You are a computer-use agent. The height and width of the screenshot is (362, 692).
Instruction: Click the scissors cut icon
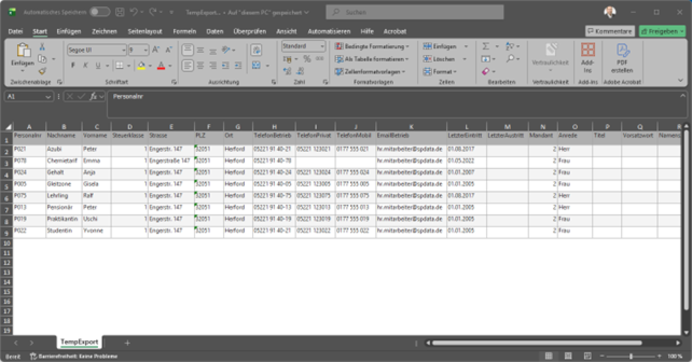coord(42,47)
